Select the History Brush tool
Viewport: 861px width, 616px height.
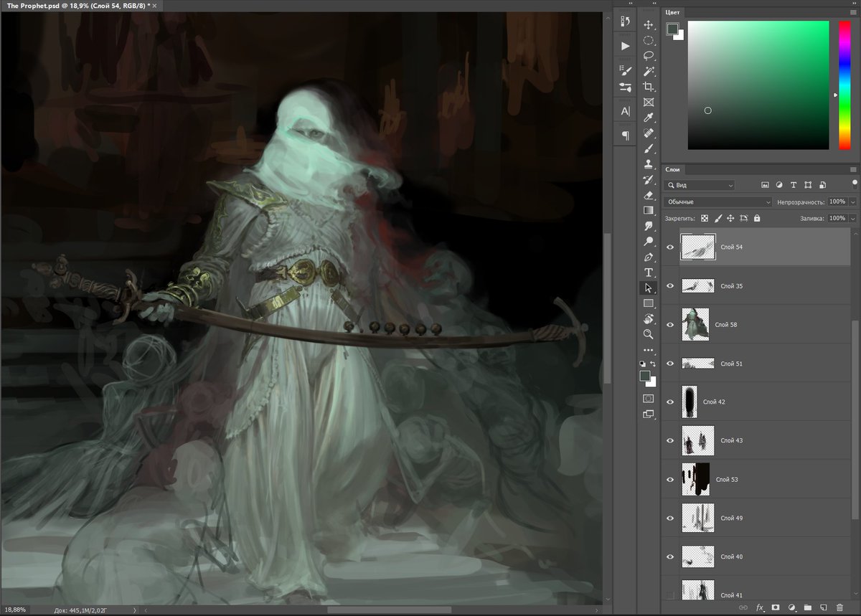(x=649, y=179)
